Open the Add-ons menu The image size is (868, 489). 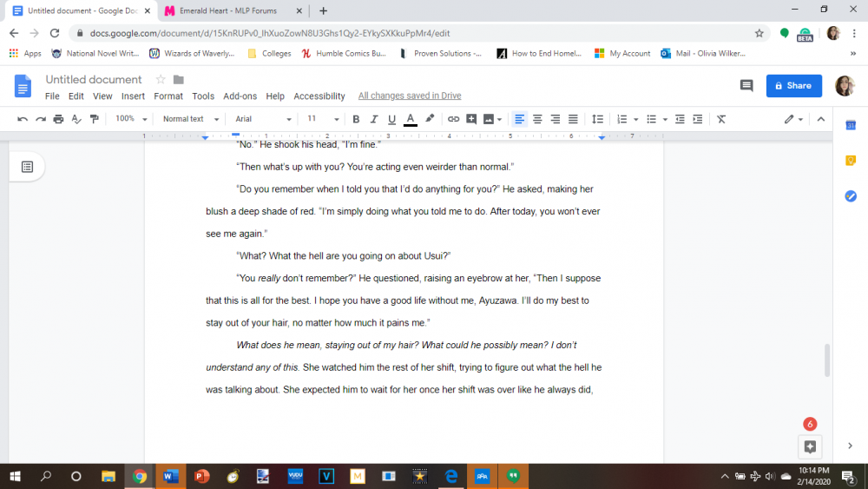click(240, 96)
